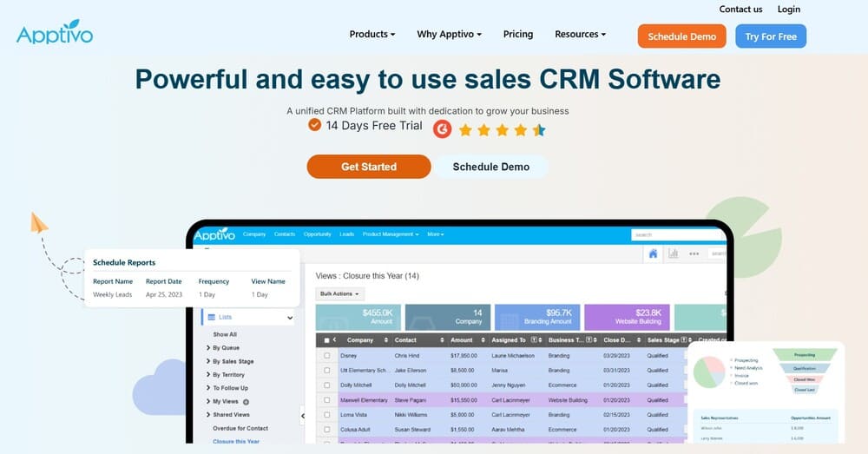Open the Pricing page
Viewport: 868px width, 454px height.
coord(518,35)
